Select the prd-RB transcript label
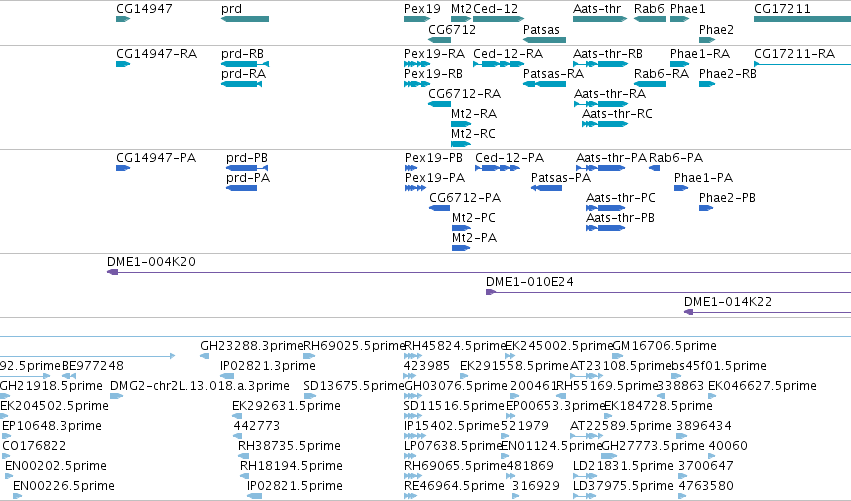Screen dimensions: 851x501 [x=242, y=54]
